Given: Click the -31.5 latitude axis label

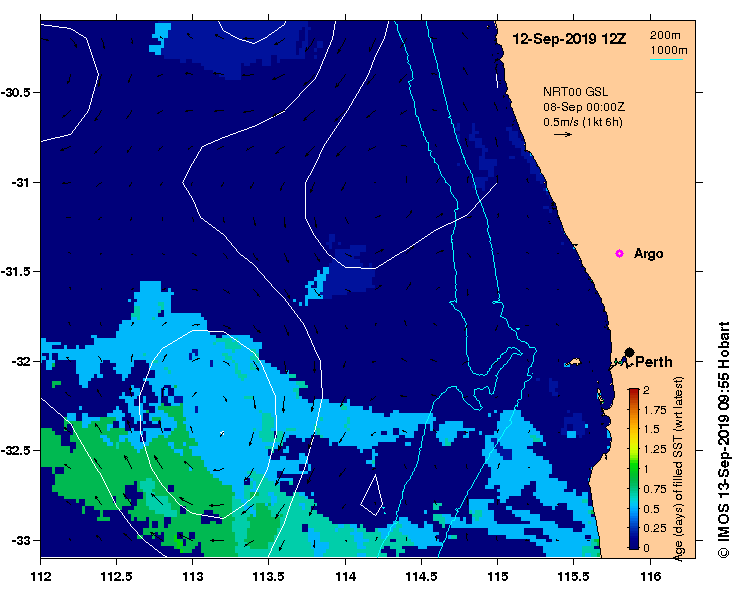Looking at the screenshot, I should 15,272.
